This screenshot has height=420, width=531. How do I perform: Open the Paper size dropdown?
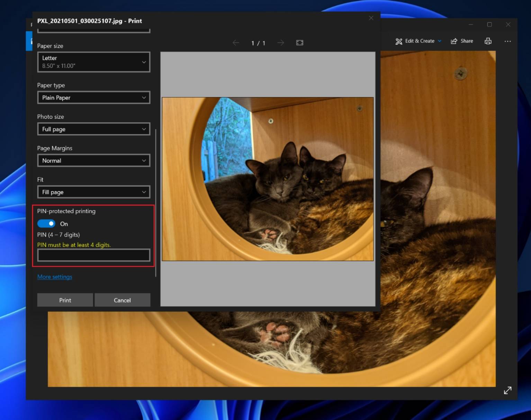coord(93,62)
